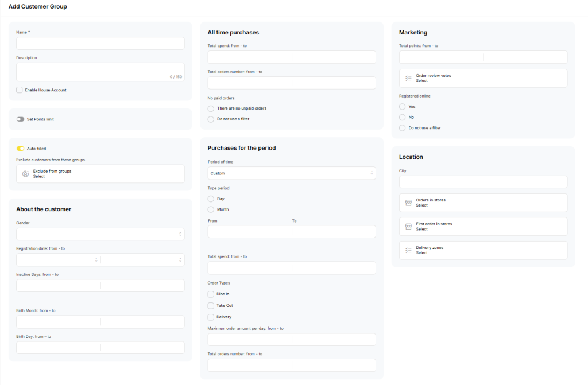Viewport: 588px width, 385px height.
Task: Click All time Total spend 'to' field
Action: tap(334, 57)
